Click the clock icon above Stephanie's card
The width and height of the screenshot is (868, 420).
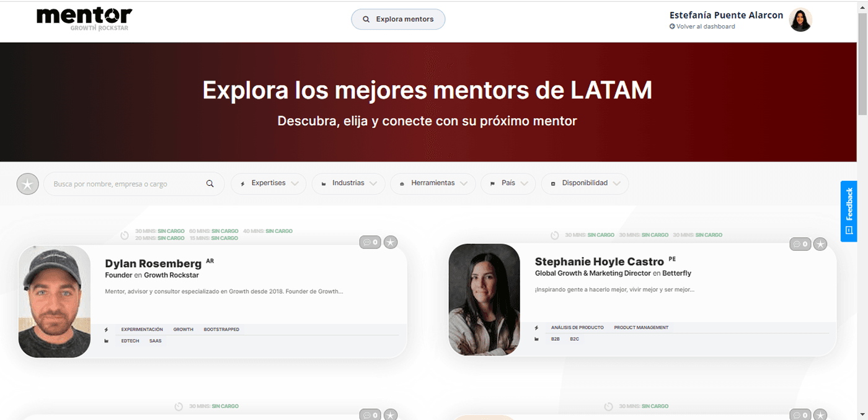[554, 235]
